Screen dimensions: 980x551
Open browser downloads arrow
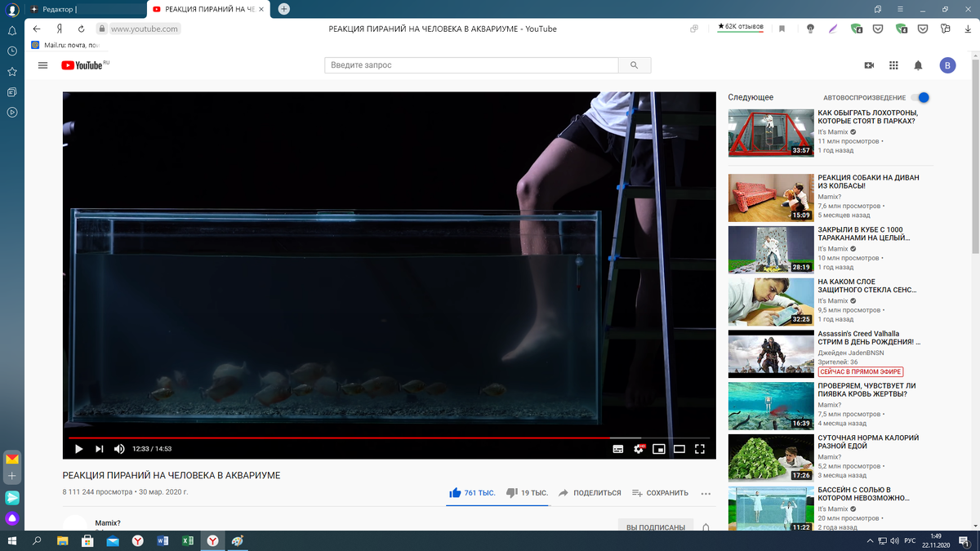point(966,29)
